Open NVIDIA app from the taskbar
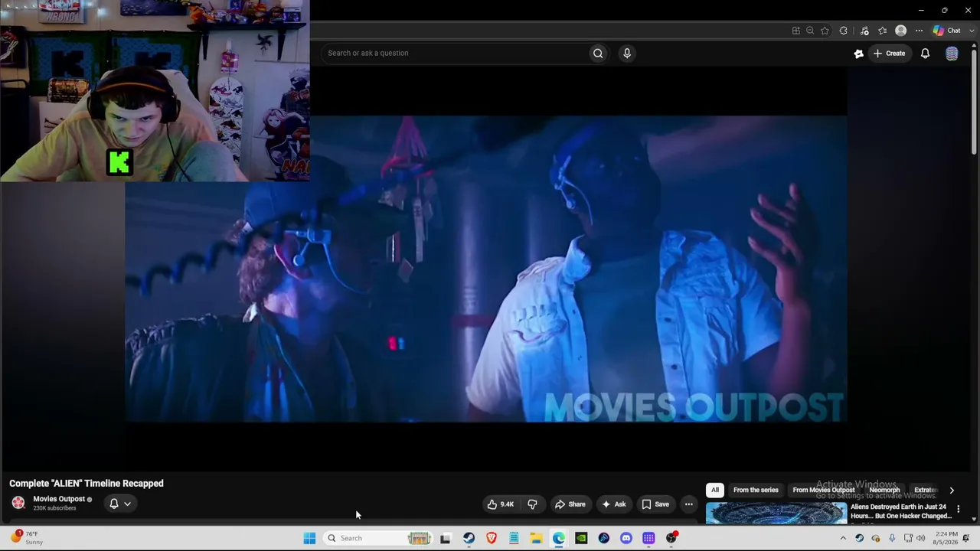 (x=581, y=538)
